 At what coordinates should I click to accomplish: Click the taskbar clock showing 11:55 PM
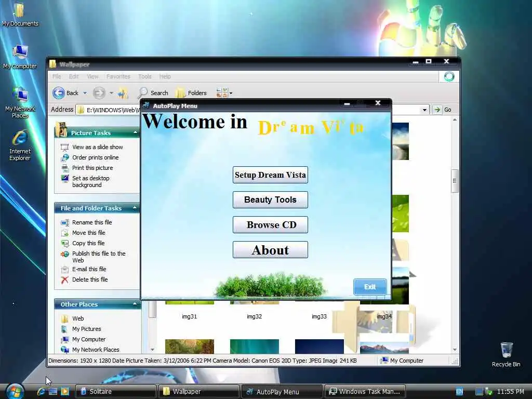pyautogui.click(x=511, y=392)
